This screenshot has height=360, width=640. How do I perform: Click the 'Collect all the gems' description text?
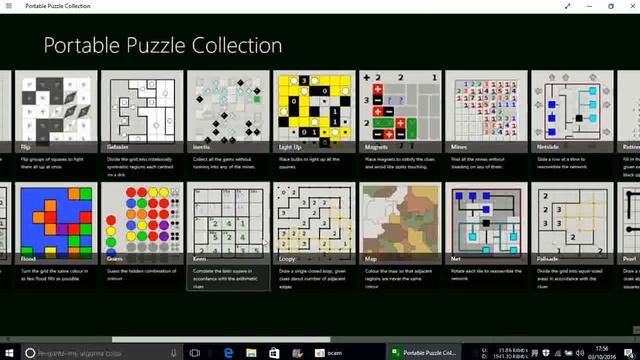[224, 163]
